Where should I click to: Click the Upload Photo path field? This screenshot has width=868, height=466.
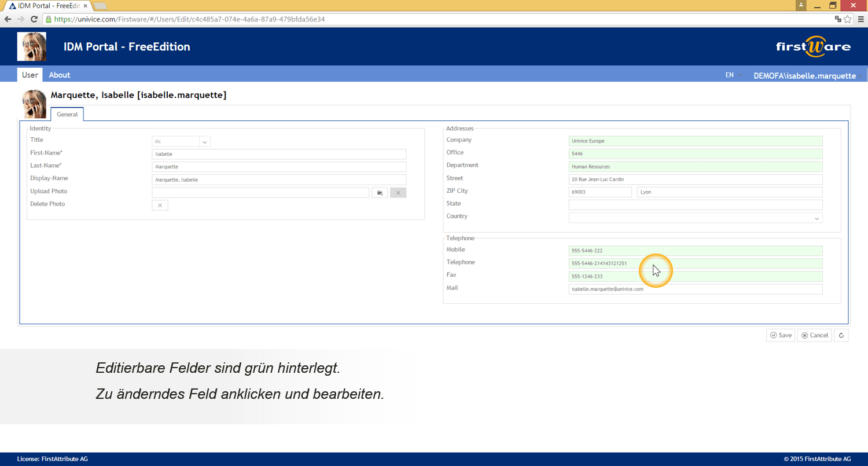click(260, 193)
